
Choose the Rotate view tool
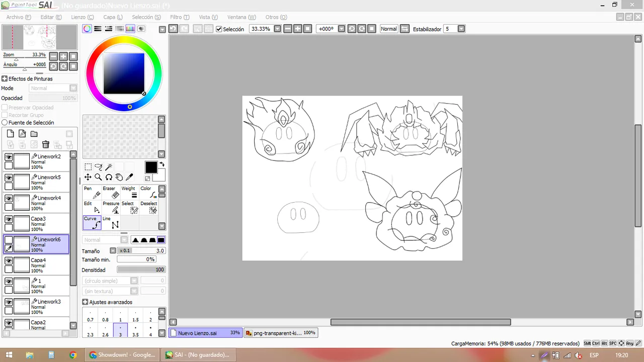tap(109, 177)
